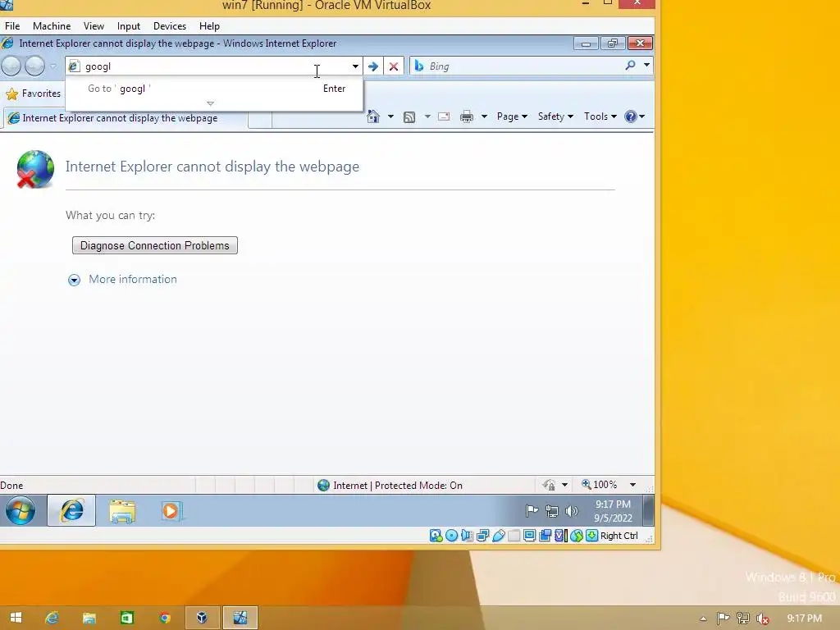Click the Help question mark icon
This screenshot has height=630, width=840.
point(631,116)
